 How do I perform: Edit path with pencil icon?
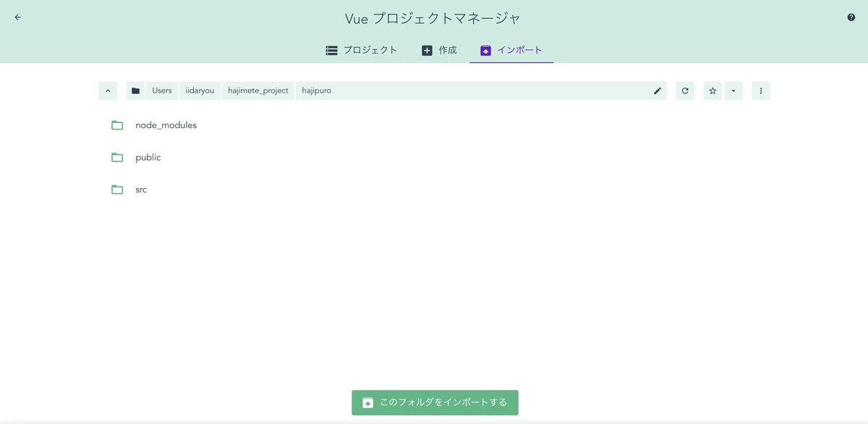[658, 90]
